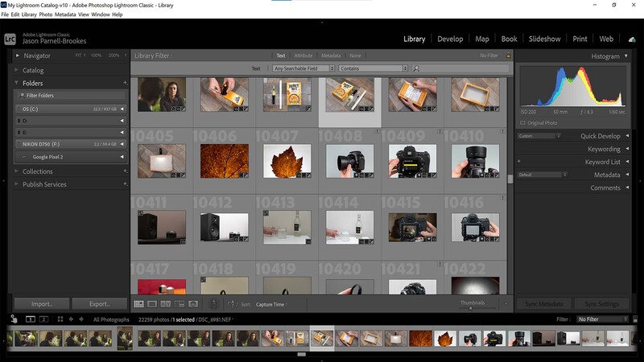This screenshot has height=362, width=644.
Task: Go back with the filmstrip left arrow
Action: click(x=71, y=319)
